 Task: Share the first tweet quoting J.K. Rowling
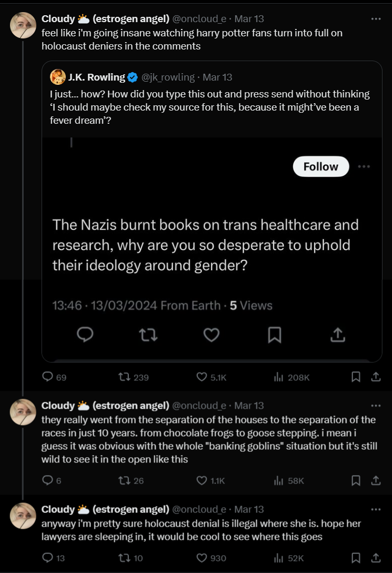(x=376, y=377)
